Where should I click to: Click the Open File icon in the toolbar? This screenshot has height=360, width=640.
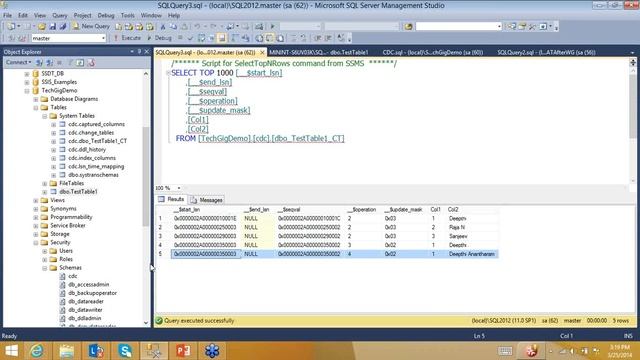pos(42,27)
